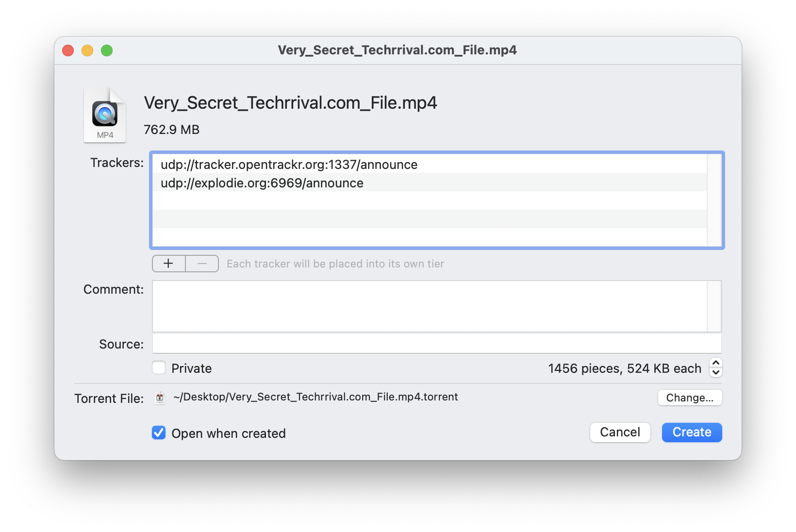
Task: Open Change to pick torrent save location
Action: click(690, 398)
